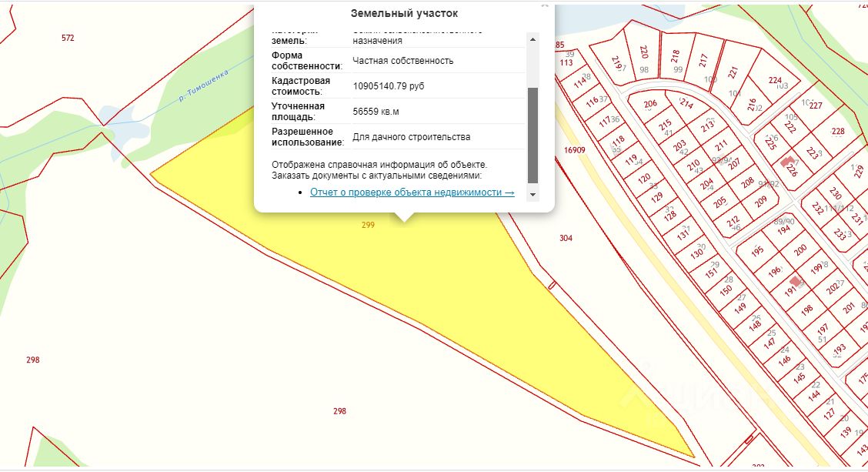Select plot number 206

tap(651, 105)
